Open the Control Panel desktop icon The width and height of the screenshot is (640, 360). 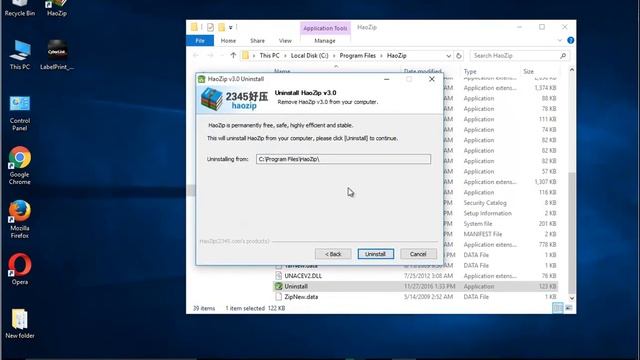coord(20,113)
